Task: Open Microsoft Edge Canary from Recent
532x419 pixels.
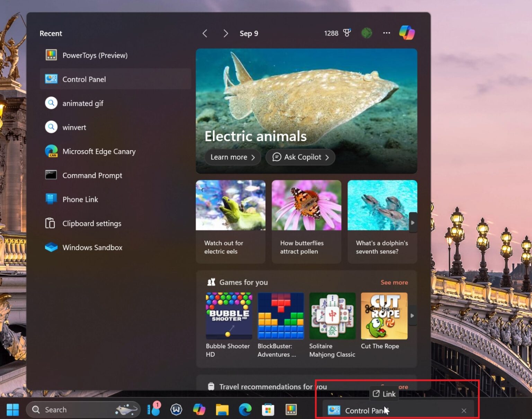Action: tap(99, 151)
